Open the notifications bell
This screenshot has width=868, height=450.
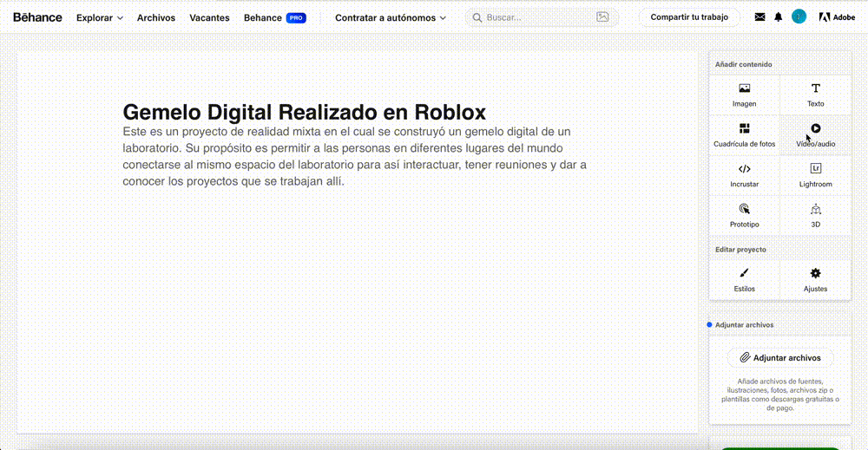(778, 17)
